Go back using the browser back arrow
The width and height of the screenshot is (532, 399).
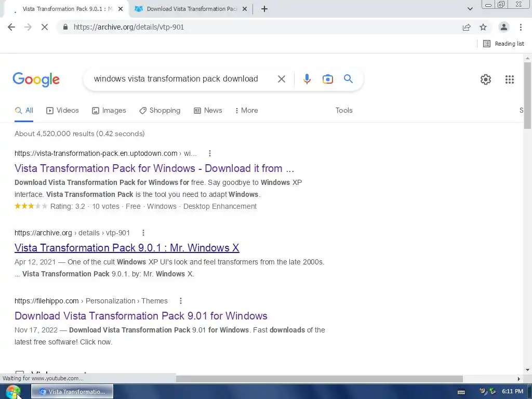click(11, 27)
